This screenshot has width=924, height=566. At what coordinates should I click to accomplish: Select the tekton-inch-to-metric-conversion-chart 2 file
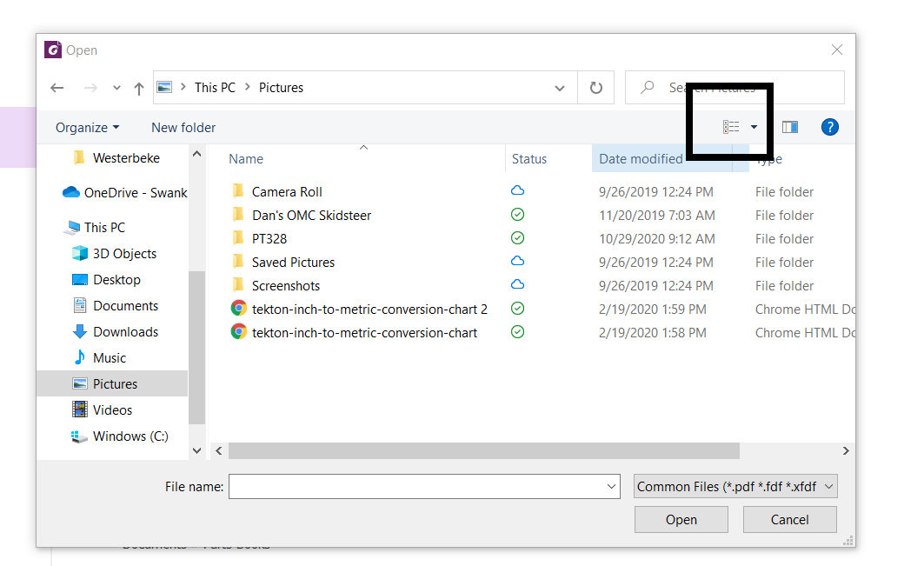click(x=369, y=310)
